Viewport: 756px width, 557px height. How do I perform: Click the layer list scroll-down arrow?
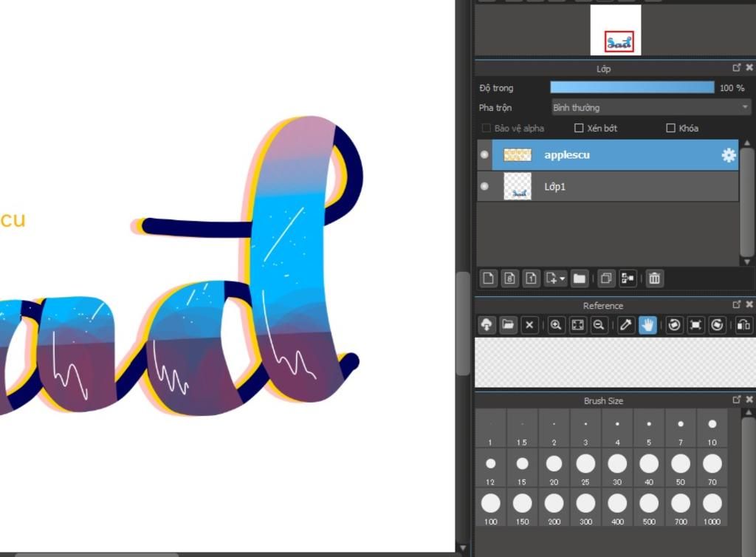click(747, 262)
